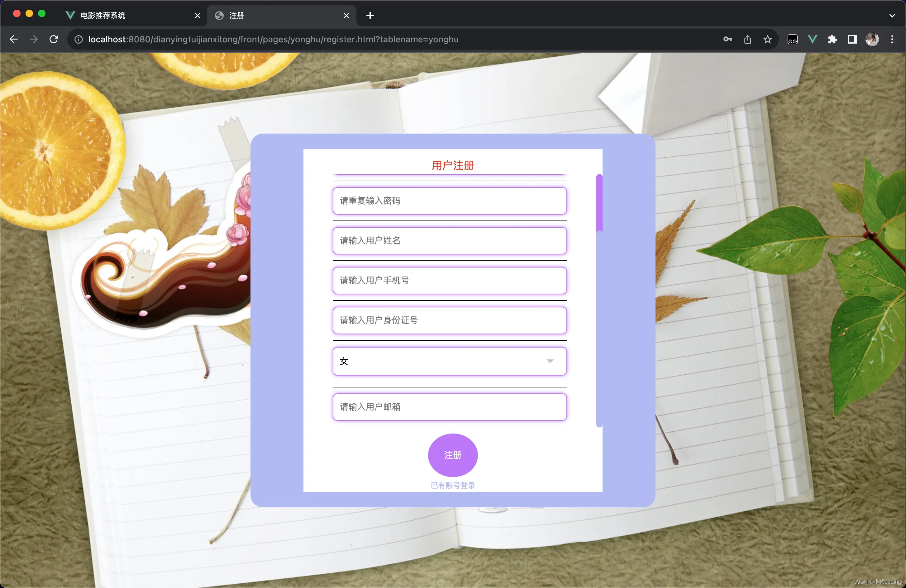This screenshot has width=906, height=588.
Task: Open the tab search chevron at top right
Action: pyautogui.click(x=892, y=16)
